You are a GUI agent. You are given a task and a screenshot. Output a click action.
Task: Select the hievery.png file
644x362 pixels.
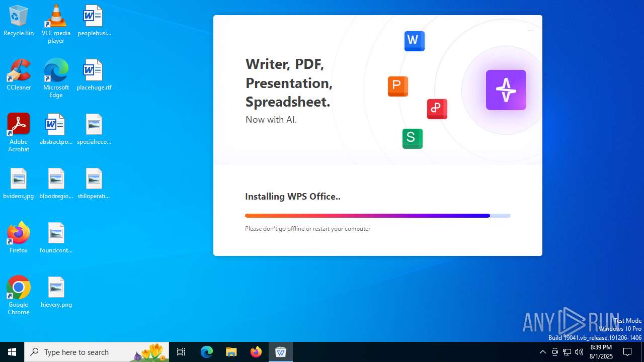(x=56, y=293)
